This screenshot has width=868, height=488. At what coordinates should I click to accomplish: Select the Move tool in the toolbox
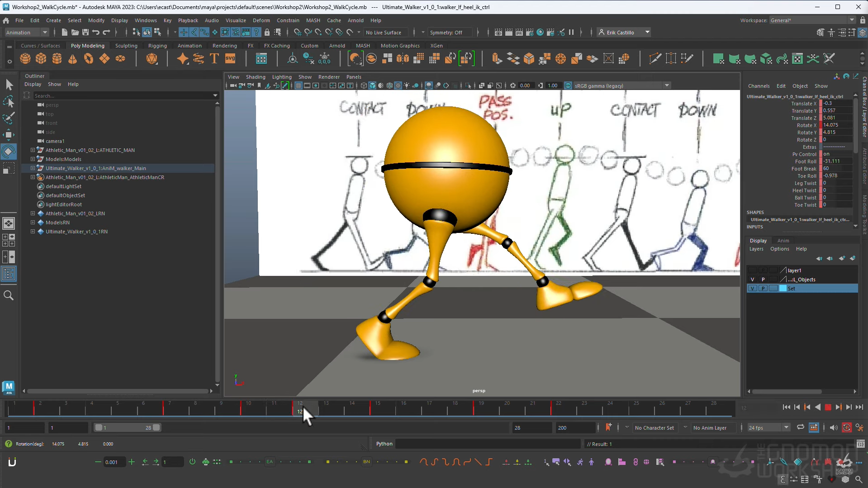click(9, 135)
